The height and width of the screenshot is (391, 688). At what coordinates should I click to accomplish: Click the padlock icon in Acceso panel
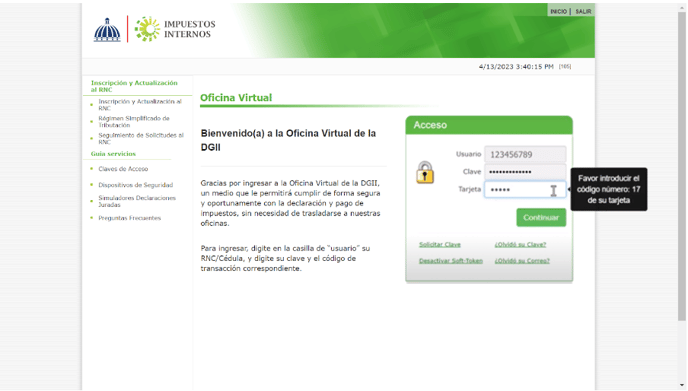[425, 172]
